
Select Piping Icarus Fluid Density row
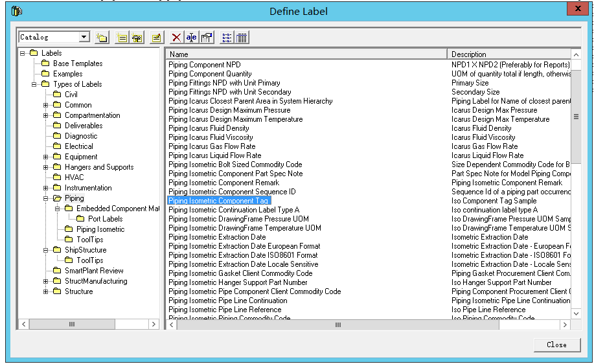209,128
